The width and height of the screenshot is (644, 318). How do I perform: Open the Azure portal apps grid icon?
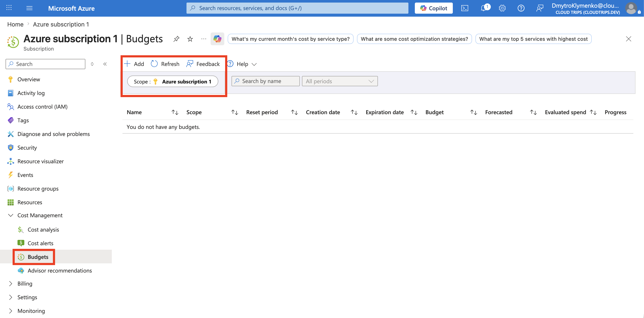click(9, 8)
